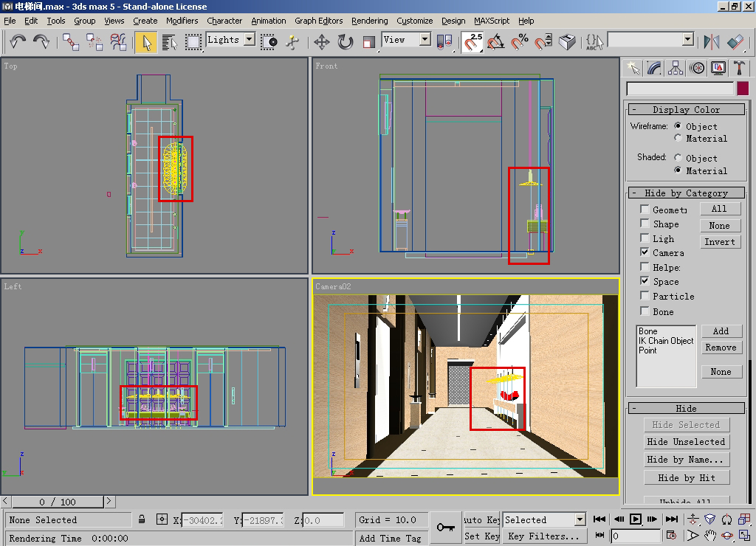The image size is (756, 546).
Task: Open the Rendering menu
Action: (x=369, y=21)
